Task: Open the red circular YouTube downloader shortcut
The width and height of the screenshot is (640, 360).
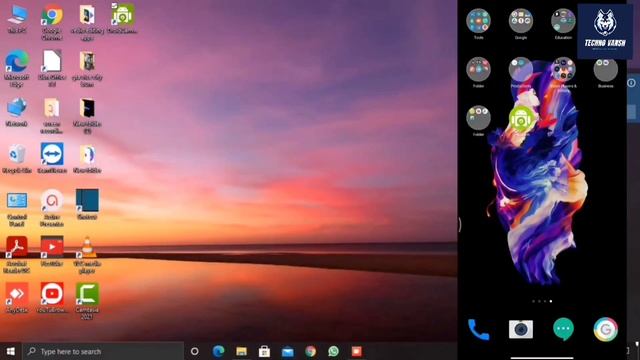Action: [x=52, y=298]
